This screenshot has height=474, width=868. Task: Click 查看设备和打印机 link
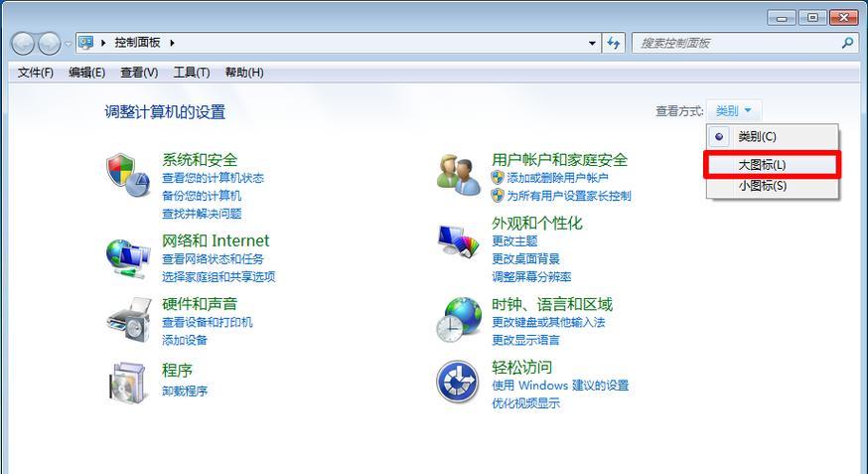(207, 322)
